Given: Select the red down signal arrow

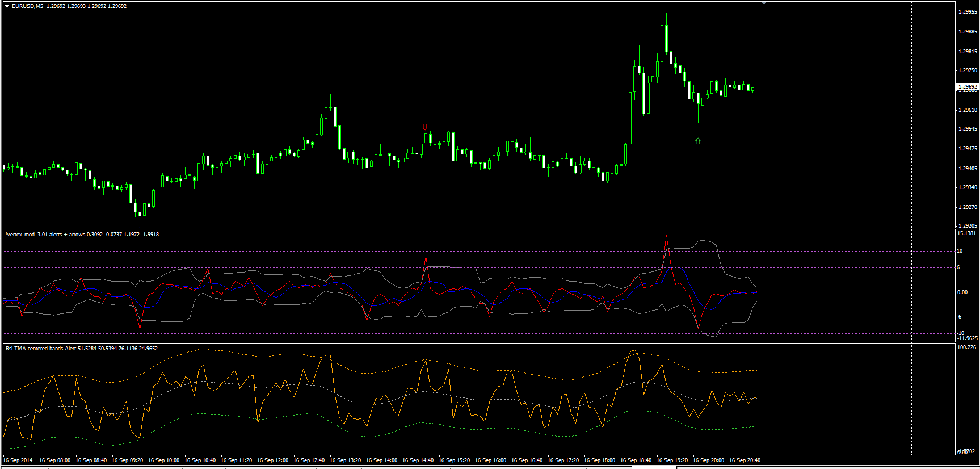Looking at the screenshot, I should click(x=425, y=126).
